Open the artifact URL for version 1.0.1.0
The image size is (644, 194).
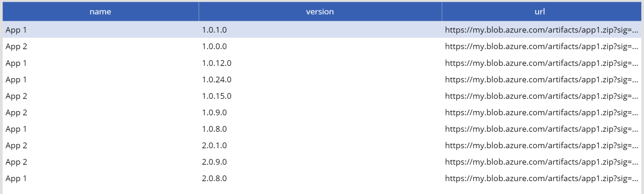540,30
